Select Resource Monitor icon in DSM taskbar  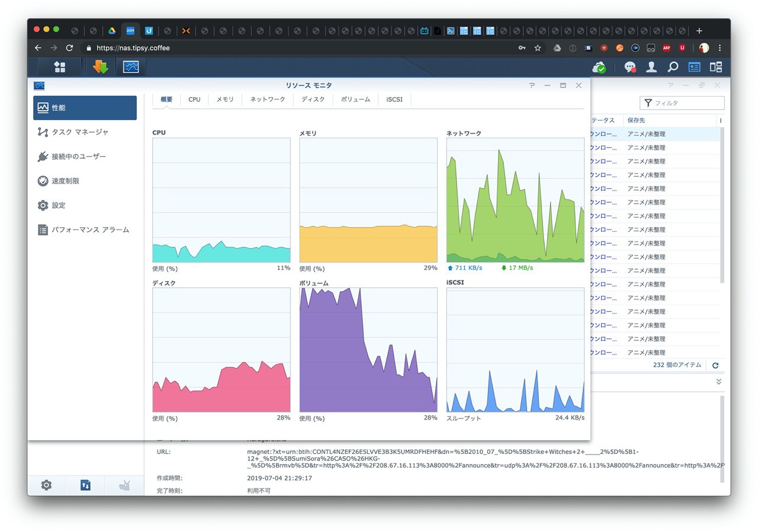[x=131, y=67]
